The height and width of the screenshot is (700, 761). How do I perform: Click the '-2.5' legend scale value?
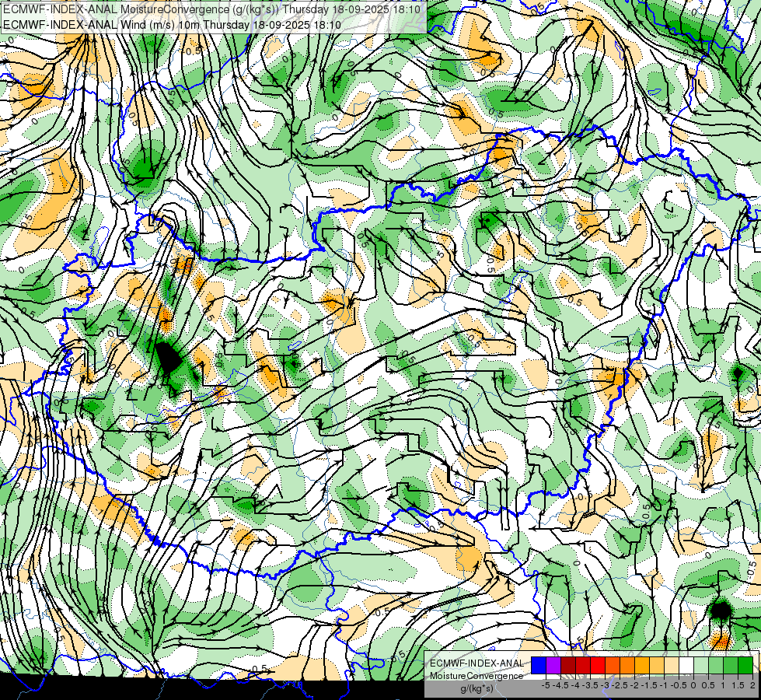pos(620,685)
